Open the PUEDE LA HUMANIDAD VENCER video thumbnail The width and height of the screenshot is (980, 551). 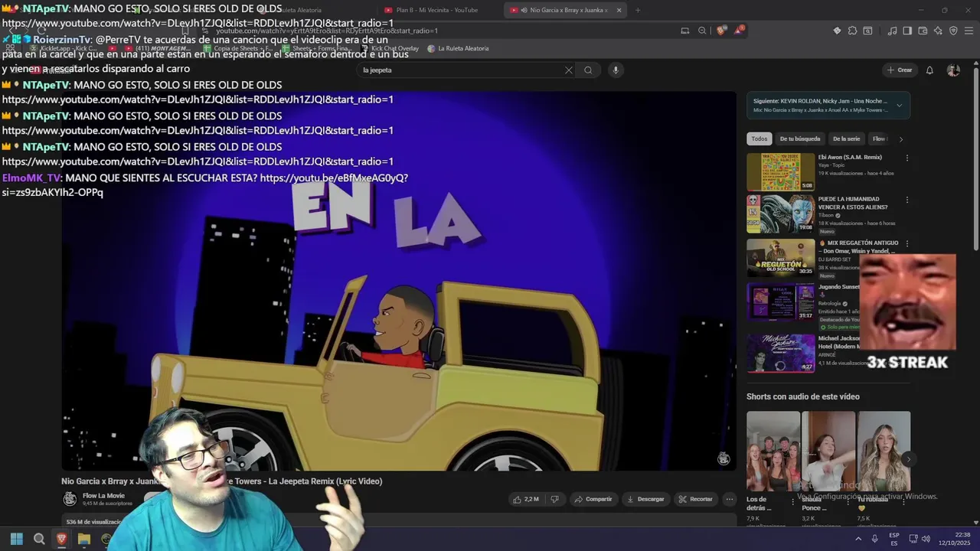click(x=781, y=214)
